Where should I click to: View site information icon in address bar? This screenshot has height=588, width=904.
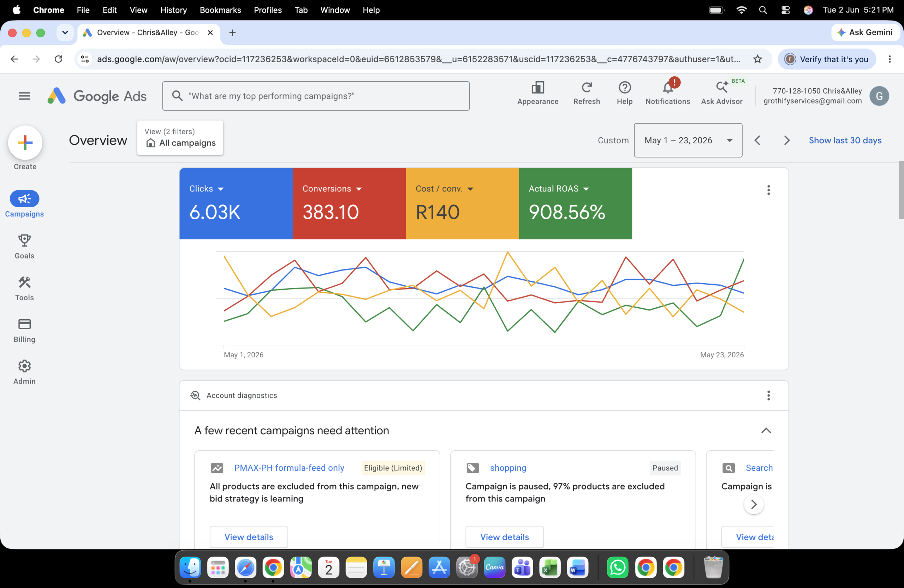click(x=85, y=59)
